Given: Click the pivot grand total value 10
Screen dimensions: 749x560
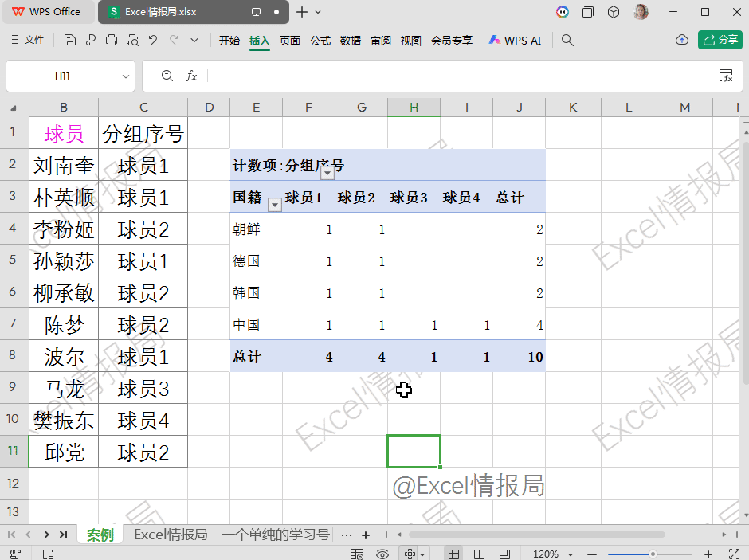Looking at the screenshot, I should tap(535, 357).
